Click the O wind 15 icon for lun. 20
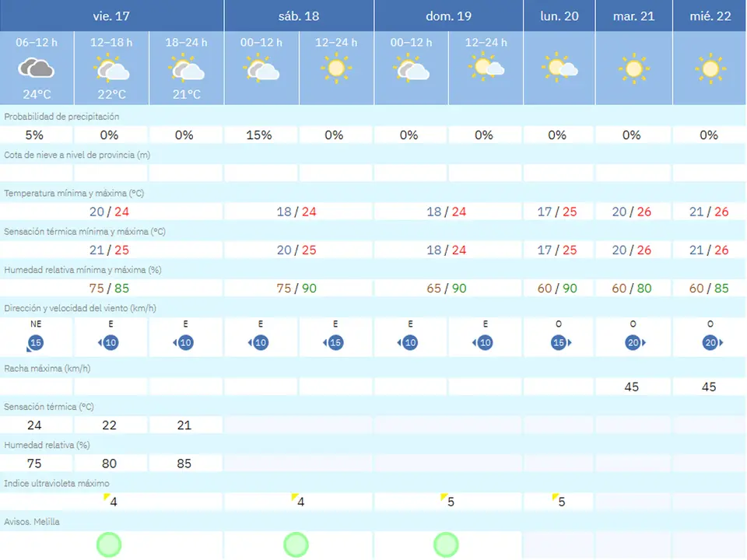The width and height of the screenshot is (747, 560). [x=561, y=343]
